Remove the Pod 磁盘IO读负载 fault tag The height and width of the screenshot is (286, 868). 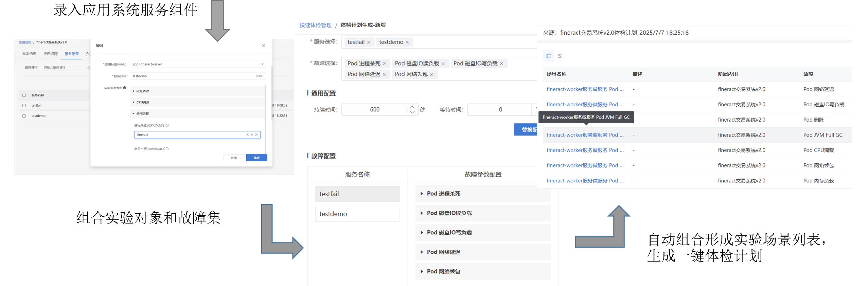click(443, 64)
